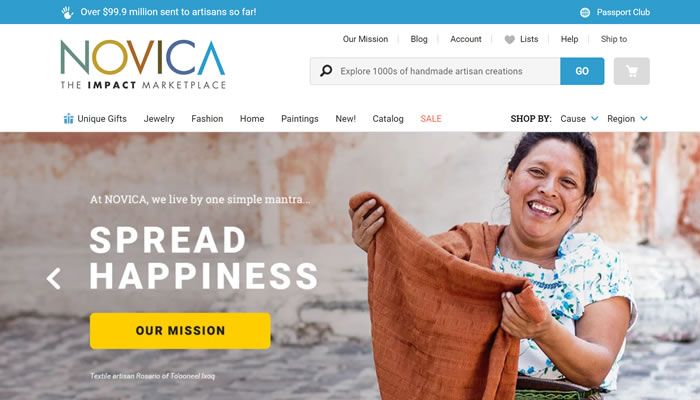Click the Passport Club globe icon
700x400 pixels.
coord(585,12)
